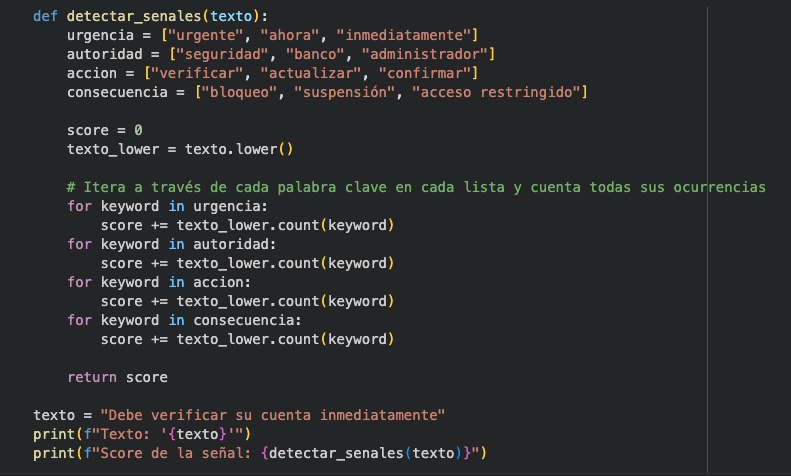Click the line 'for keyword in accion:'
Viewport: 791px width, 476px height.
(159, 282)
